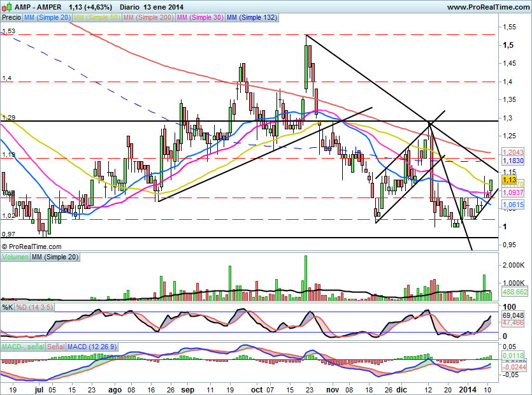This screenshot has width=532, height=395.
Task: Select the Señal indicator label
Action: (55, 347)
